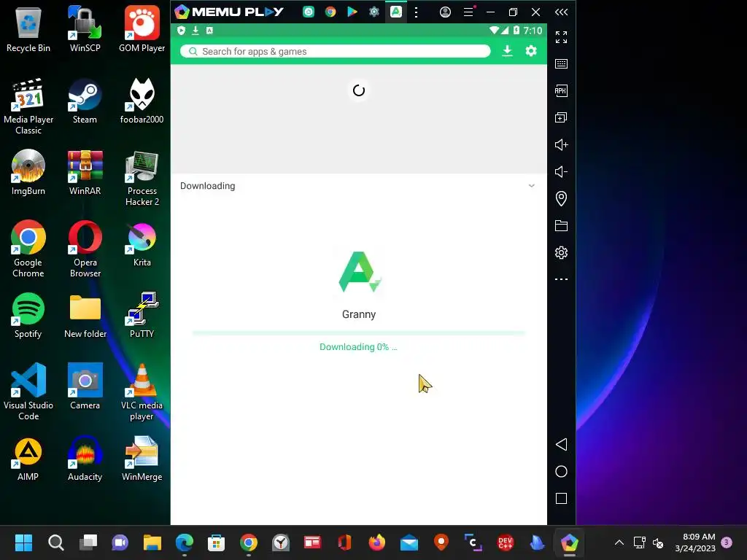This screenshot has width=747, height=560.
Task: Open Recycle Bin desktop icon
Action: point(28,29)
